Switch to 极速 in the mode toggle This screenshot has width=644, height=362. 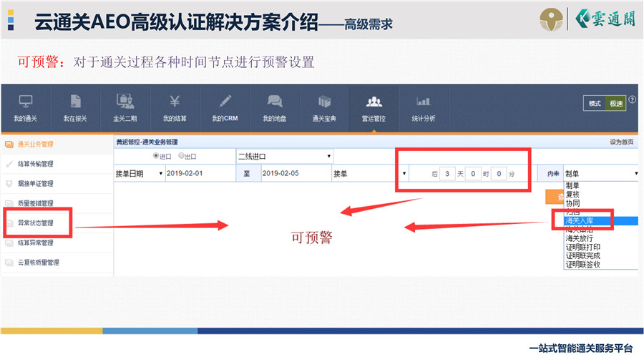(615, 104)
